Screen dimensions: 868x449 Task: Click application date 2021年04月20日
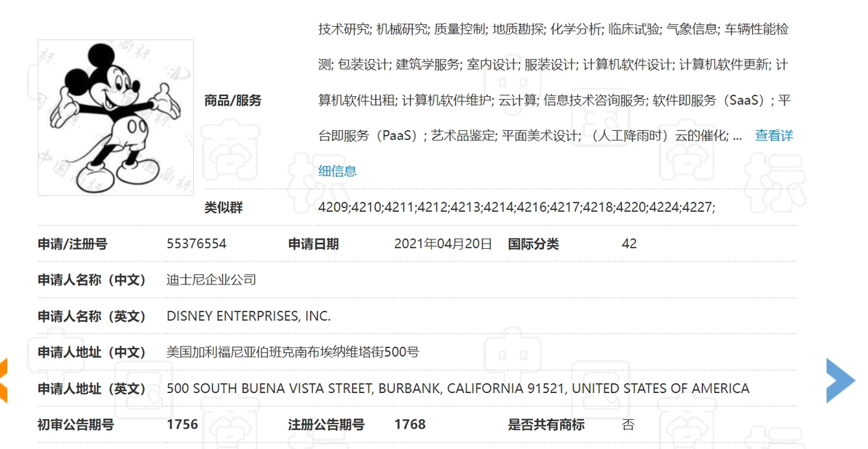click(x=443, y=244)
